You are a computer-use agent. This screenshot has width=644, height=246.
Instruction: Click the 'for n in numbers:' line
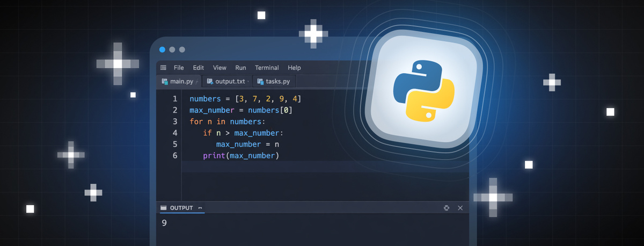(x=228, y=121)
